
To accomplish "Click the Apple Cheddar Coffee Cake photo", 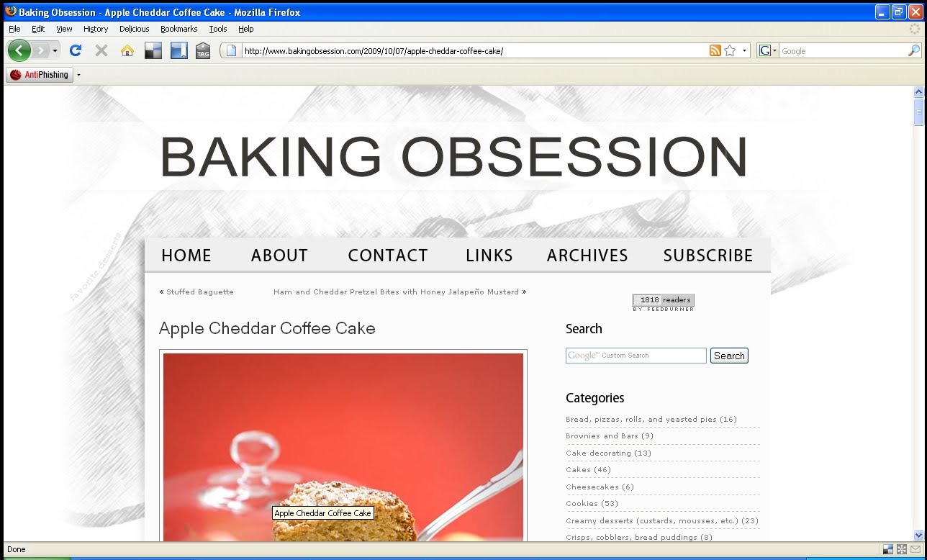I will [x=343, y=446].
